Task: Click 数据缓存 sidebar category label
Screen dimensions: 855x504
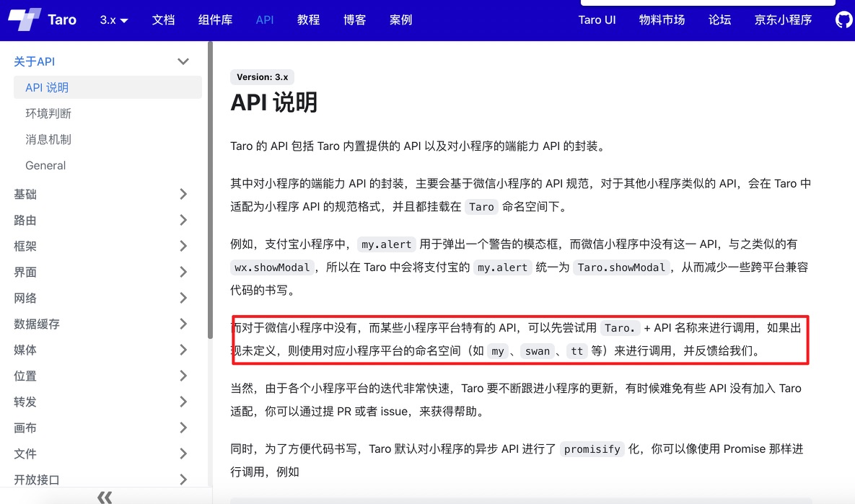Action: pos(37,324)
